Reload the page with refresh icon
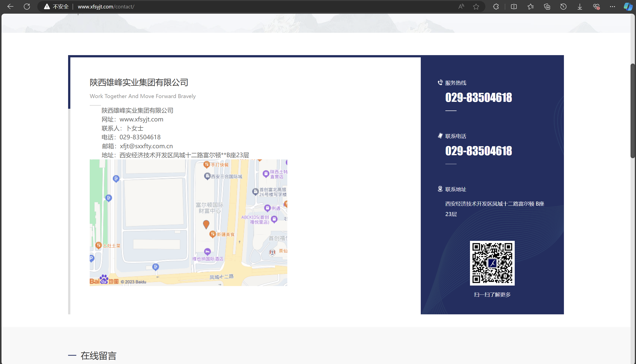The image size is (636, 364). click(27, 6)
